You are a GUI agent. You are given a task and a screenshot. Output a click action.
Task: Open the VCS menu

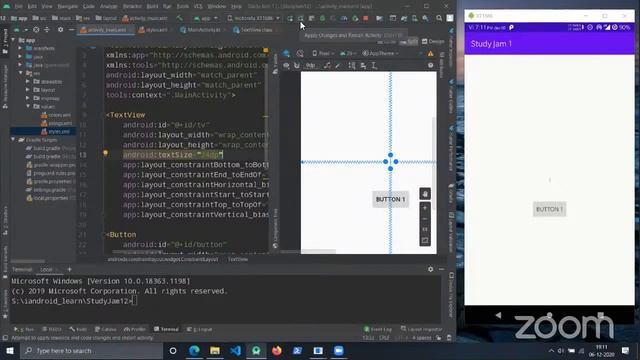coord(198,6)
